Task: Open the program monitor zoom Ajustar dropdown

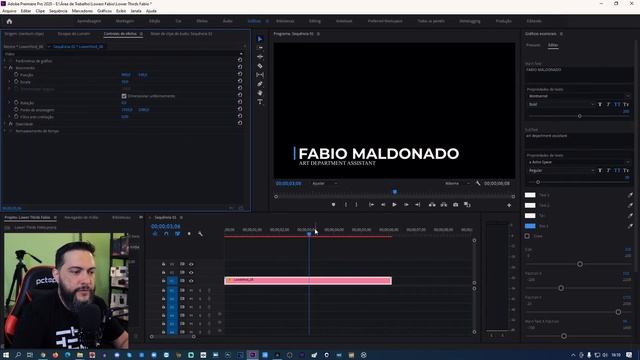Action: pyautogui.click(x=324, y=184)
